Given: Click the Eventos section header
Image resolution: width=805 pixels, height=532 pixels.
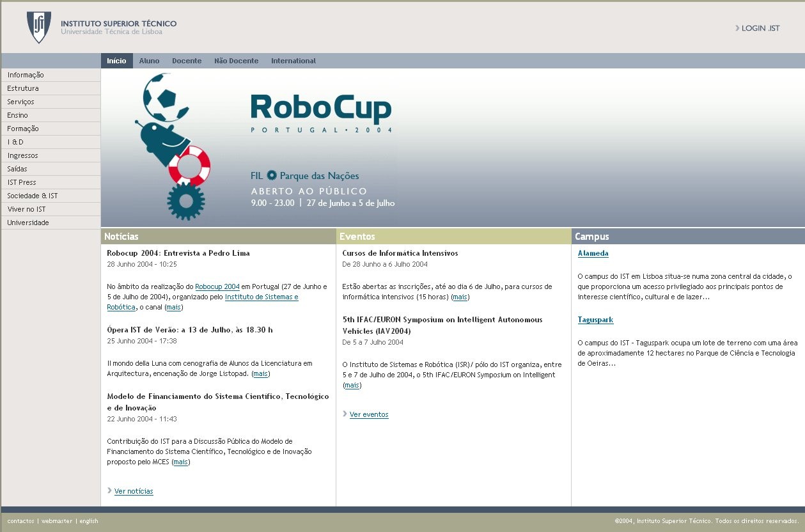Looking at the screenshot, I should click(453, 237).
